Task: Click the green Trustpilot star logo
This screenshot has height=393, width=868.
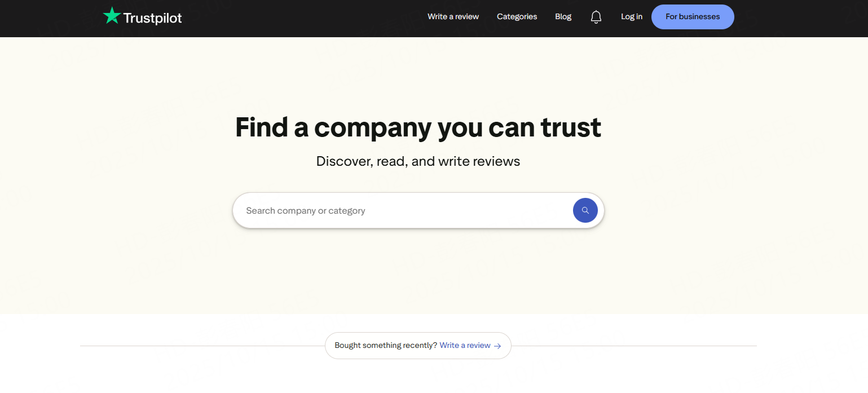Action: [112, 16]
